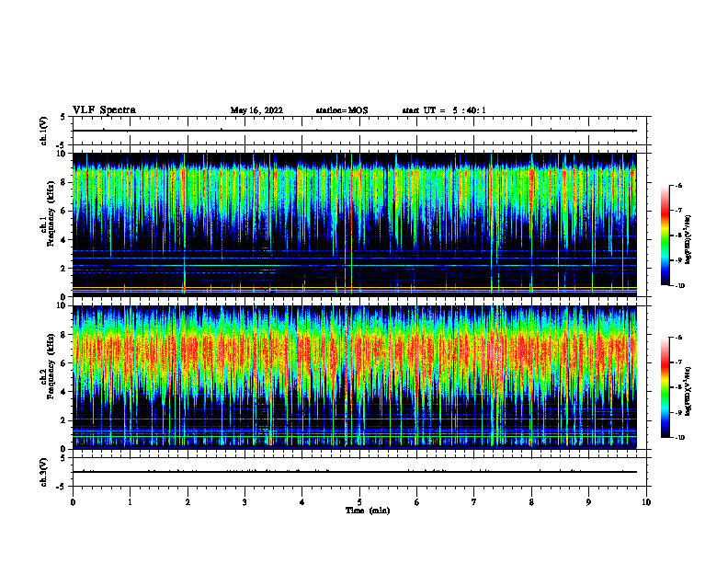Click the "6" kHz tick on ch.2 frequency axis

click(x=63, y=363)
